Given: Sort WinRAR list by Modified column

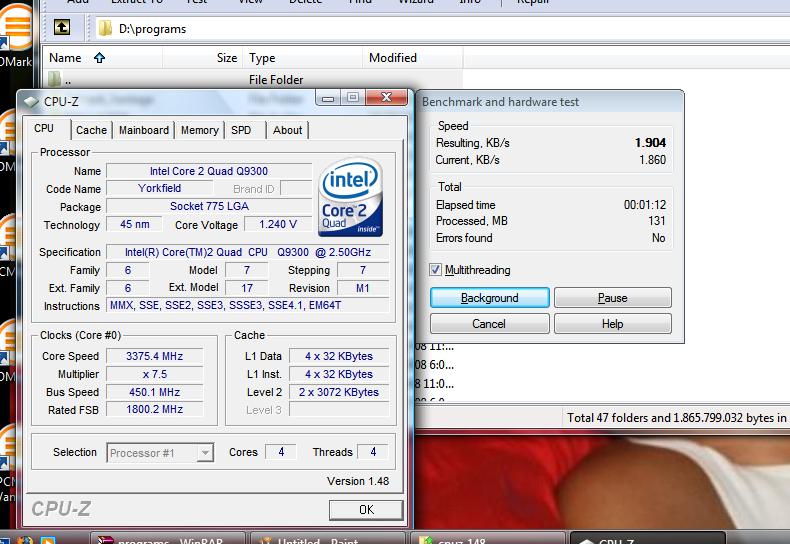Looking at the screenshot, I should pos(413,58).
